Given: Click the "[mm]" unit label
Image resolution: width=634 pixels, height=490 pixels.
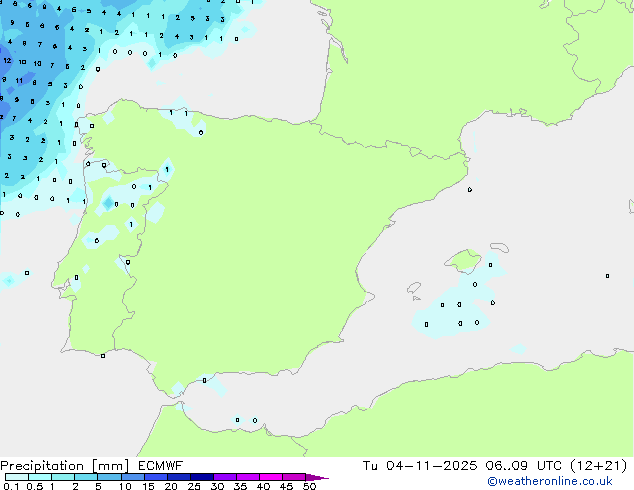Looking at the screenshot, I should point(110,466).
